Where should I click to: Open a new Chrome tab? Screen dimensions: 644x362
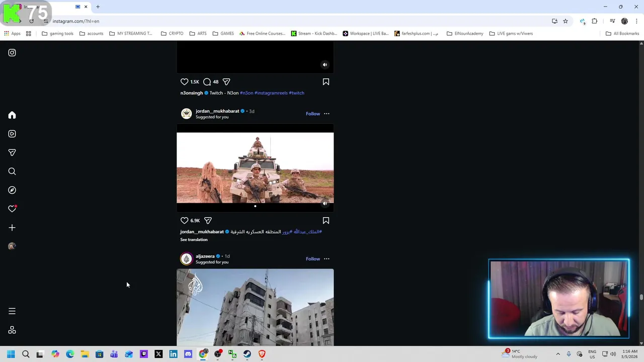(98, 7)
